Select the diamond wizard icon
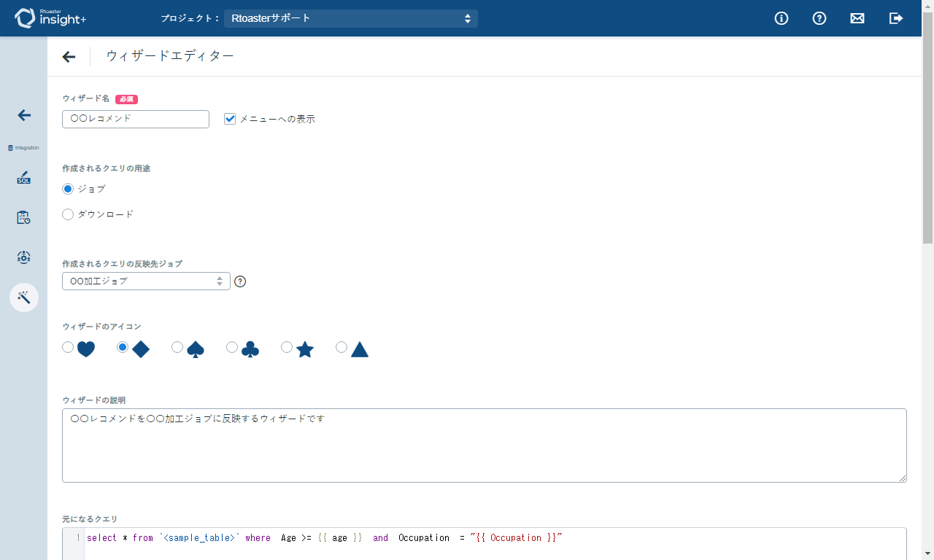Image resolution: width=934 pixels, height=560 pixels. (123, 347)
